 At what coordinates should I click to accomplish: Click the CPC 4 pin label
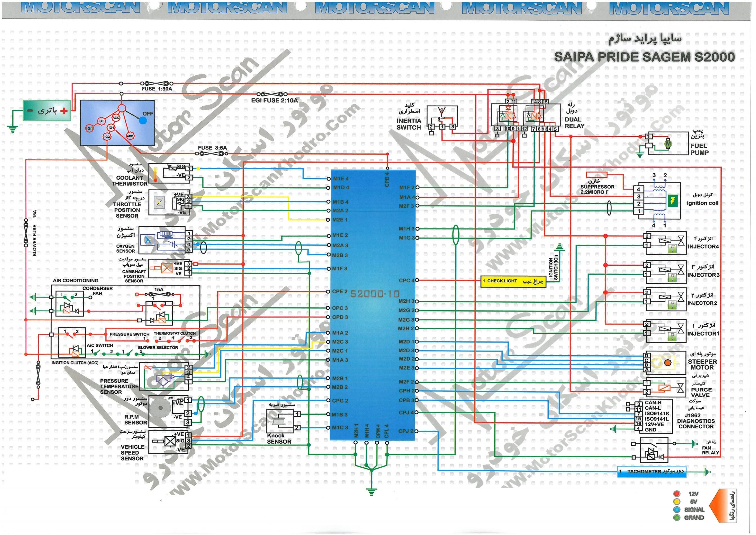[407, 281]
